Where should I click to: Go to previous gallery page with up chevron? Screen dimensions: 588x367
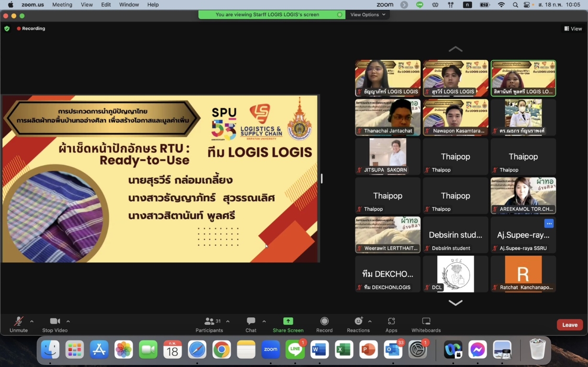[x=455, y=49]
